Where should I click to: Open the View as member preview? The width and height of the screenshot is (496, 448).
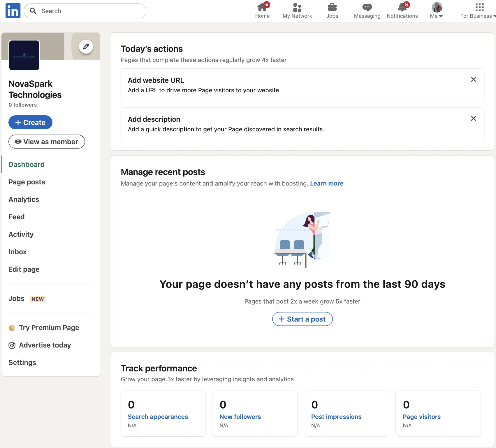(47, 142)
